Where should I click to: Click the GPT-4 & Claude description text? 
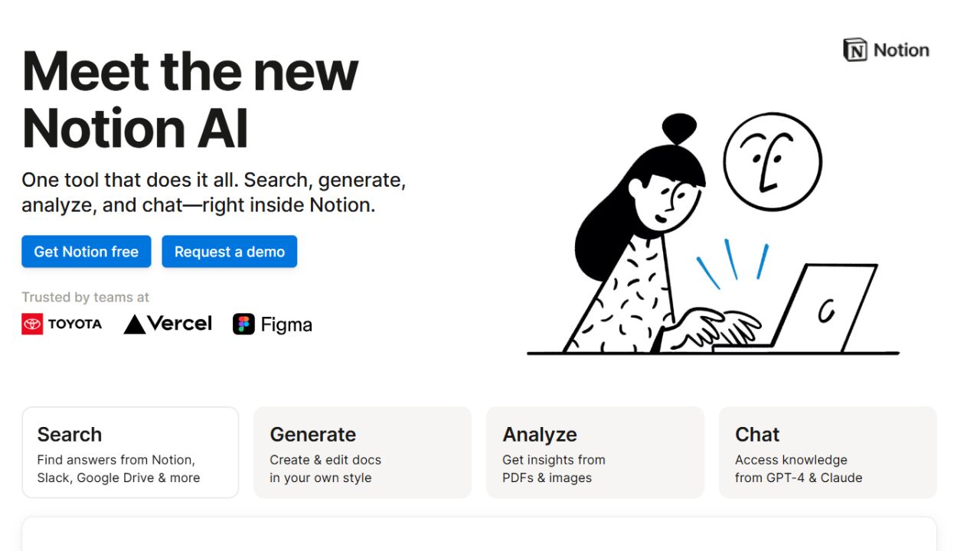click(799, 477)
